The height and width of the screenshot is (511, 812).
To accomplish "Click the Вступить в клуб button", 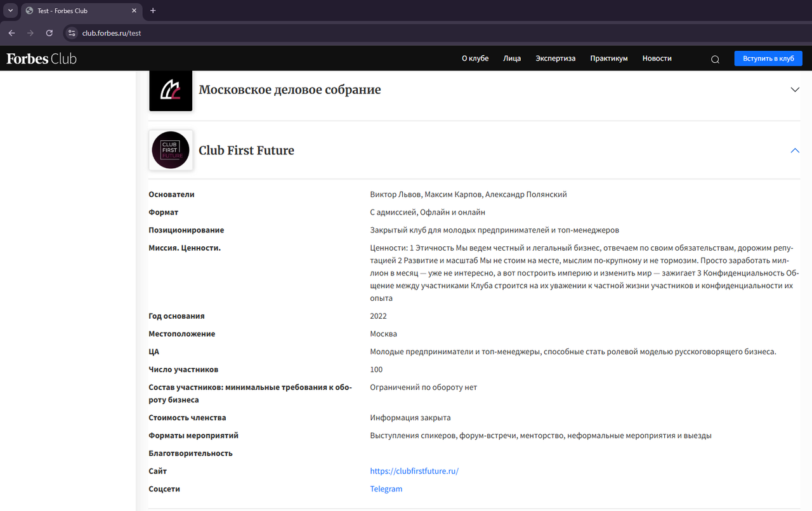I will coord(768,58).
